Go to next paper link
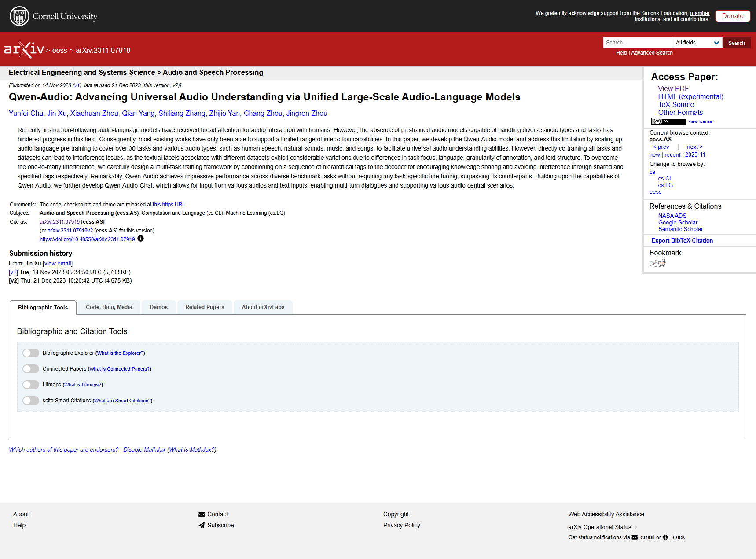This screenshot has height=559, width=756. tap(694, 147)
